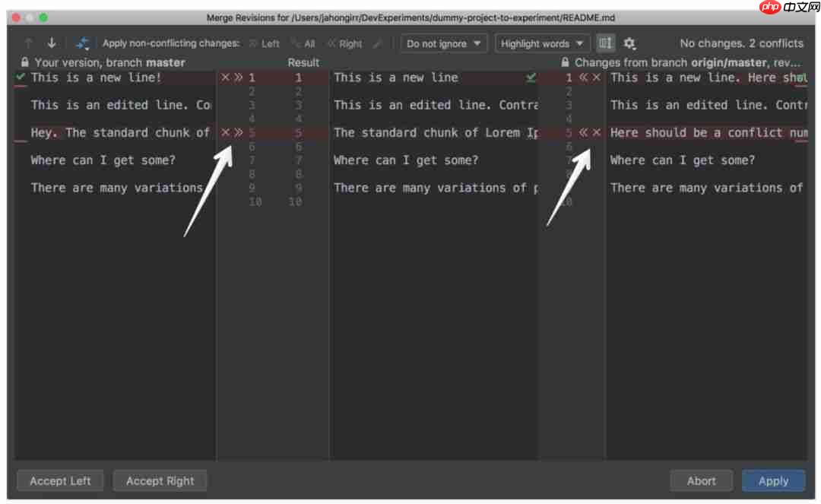Apply line 5 conflict from right pane chevron

[582, 132]
